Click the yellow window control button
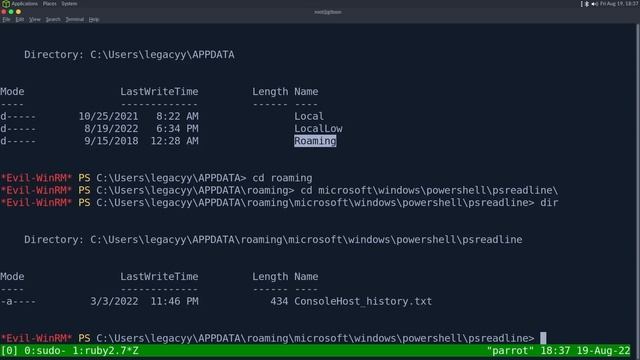The image size is (640, 360). click(x=18, y=12)
